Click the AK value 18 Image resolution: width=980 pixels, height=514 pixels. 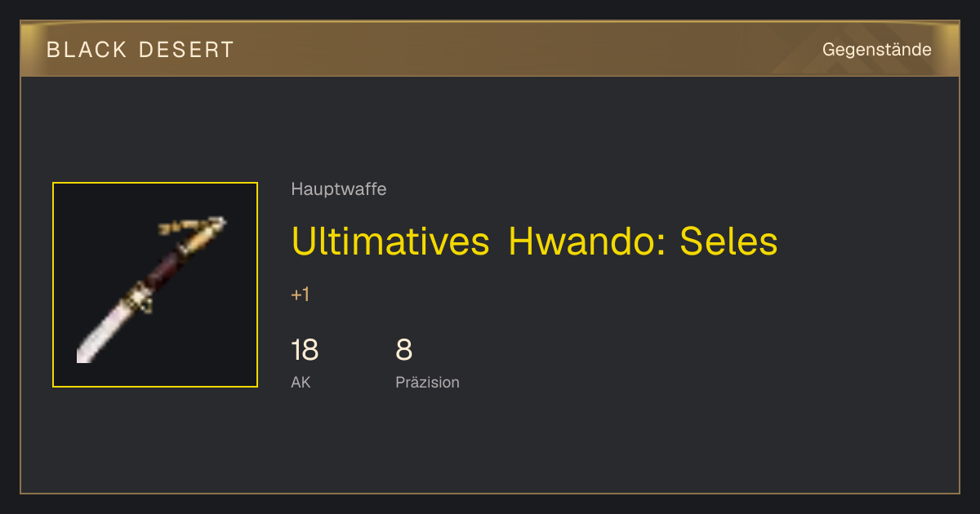coord(305,350)
